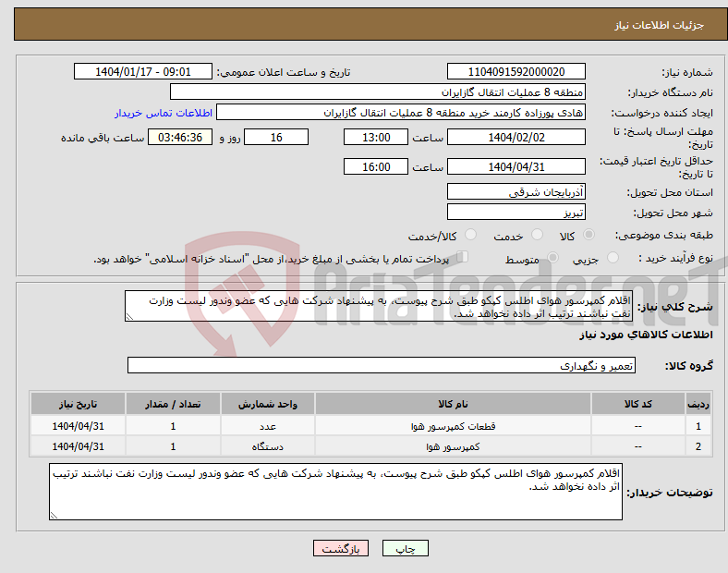728x573 pixels.
Task: Click the unit cell دستگاه
Action: pyautogui.click(x=268, y=446)
